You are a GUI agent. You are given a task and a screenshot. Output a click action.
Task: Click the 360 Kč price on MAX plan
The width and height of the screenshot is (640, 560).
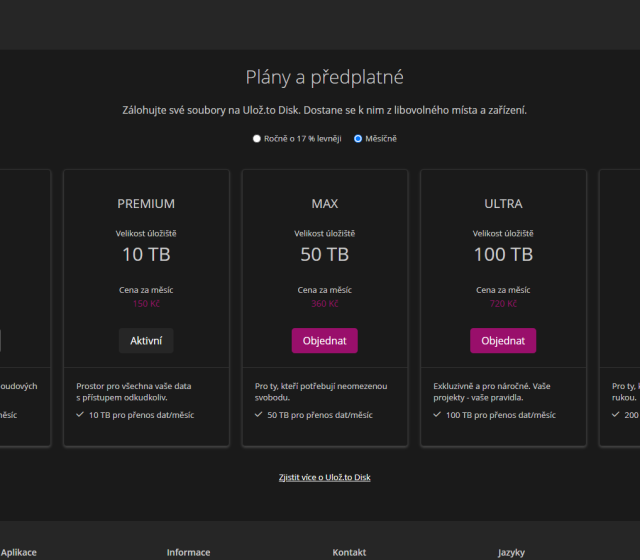click(324, 304)
